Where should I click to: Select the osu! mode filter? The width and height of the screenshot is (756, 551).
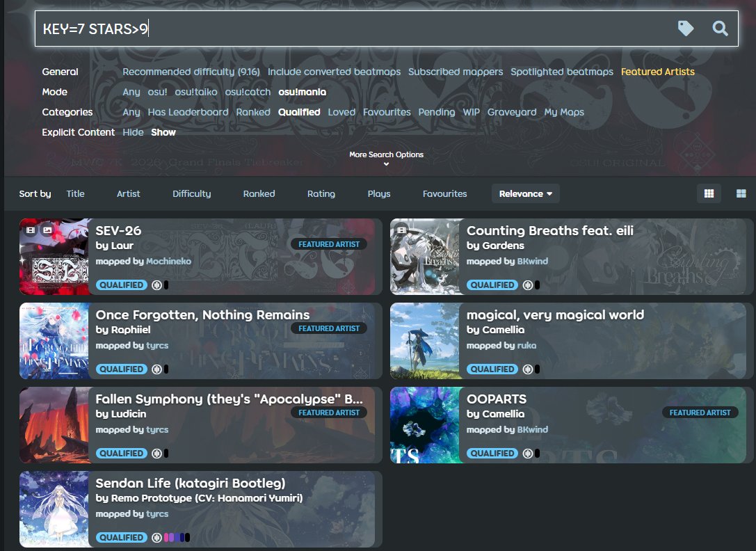157,92
